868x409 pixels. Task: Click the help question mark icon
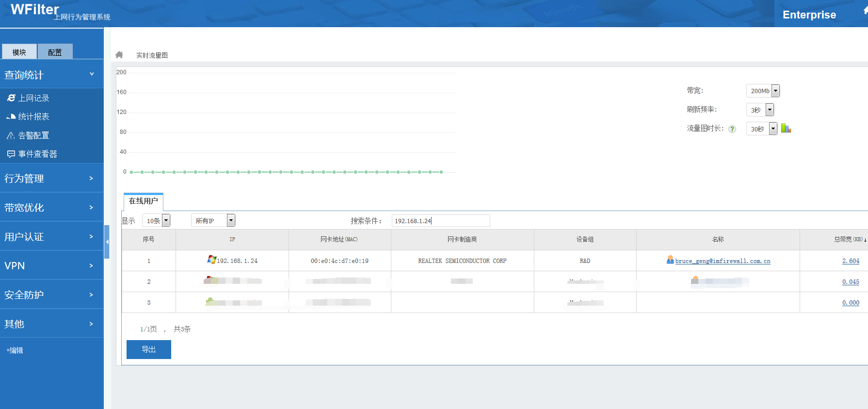[732, 129]
